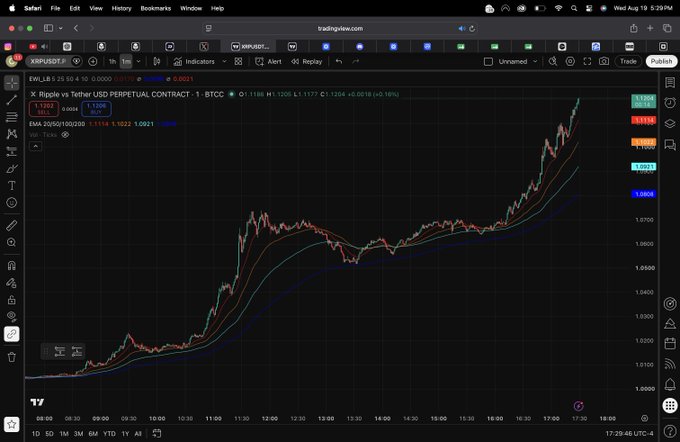Image resolution: width=680 pixels, height=442 pixels.
Task: Open the XABCD pattern tools
Action: tap(12, 134)
